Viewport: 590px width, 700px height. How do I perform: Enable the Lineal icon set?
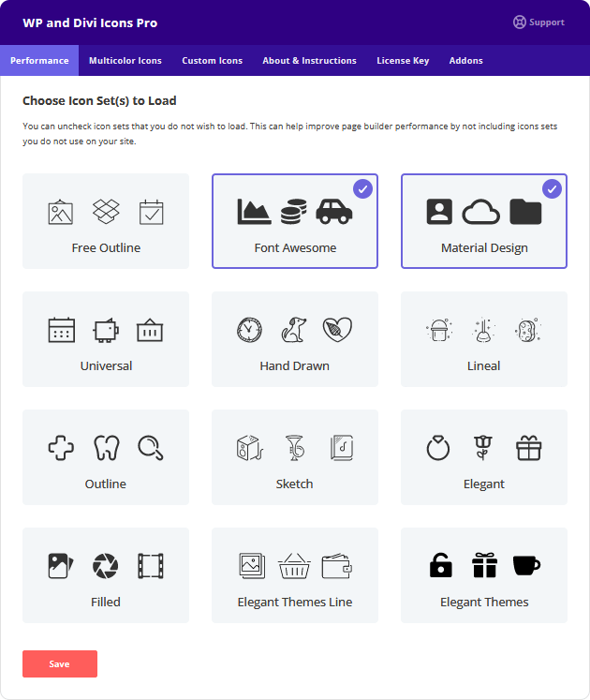pos(484,339)
